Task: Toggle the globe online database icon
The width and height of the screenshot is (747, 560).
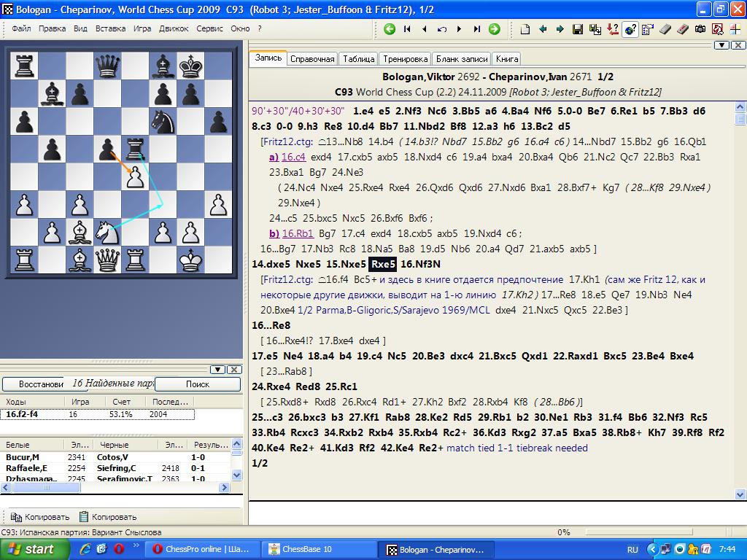Action: coord(630,29)
